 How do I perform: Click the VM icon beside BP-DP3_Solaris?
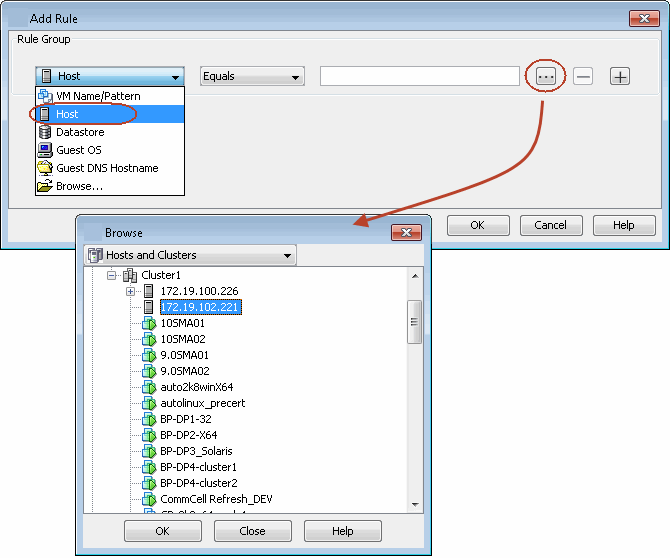pos(149,451)
